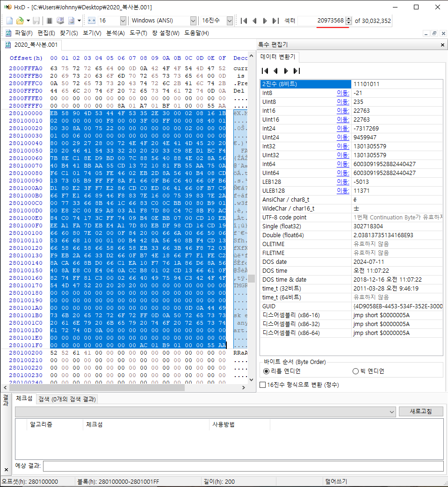The width and height of the screenshot is (448, 487).
Task: Go to last sector in toolbar
Action: click(275, 21)
